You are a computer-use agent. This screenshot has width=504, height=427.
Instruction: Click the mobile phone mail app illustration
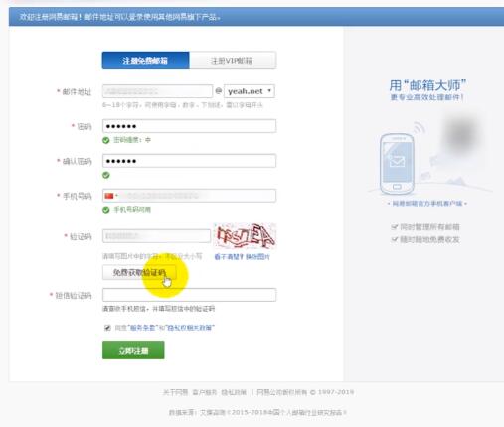pyautogui.click(x=397, y=164)
